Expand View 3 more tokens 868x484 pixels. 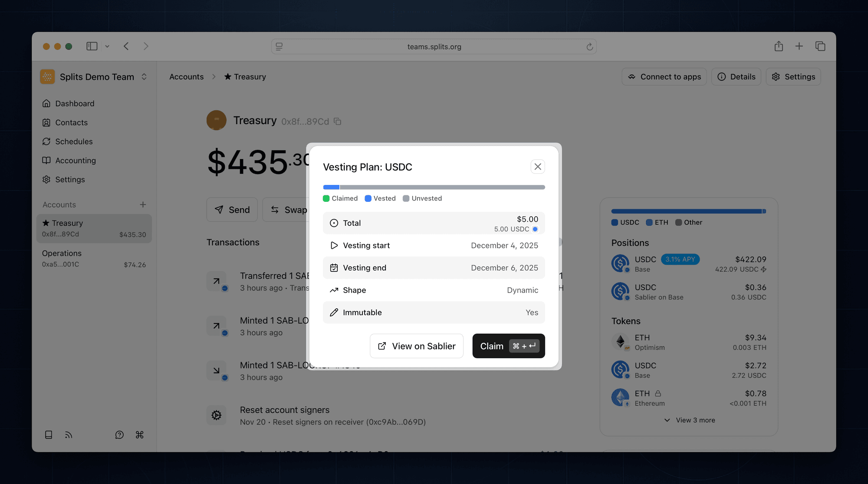click(x=689, y=420)
